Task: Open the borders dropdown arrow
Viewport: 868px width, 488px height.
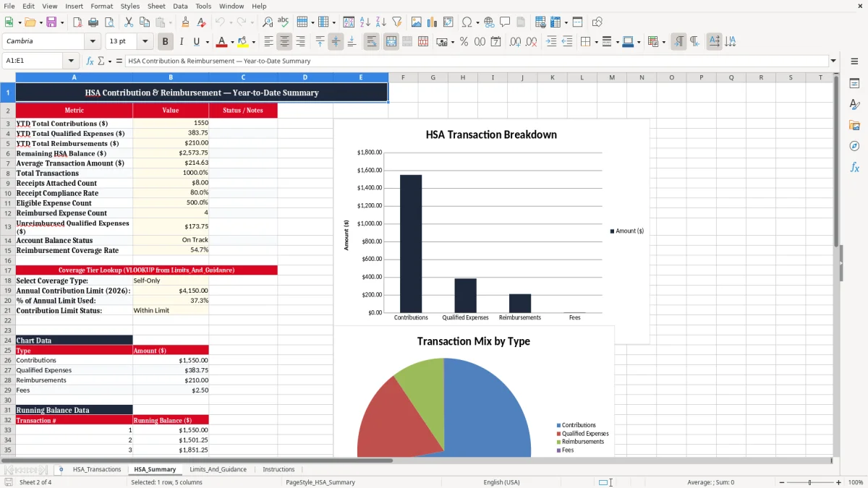Action: tap(597, 42)
